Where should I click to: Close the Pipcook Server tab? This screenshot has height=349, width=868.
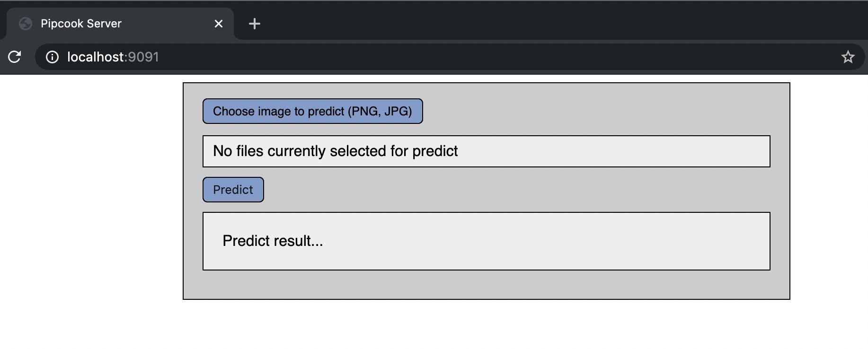[219, 24]
